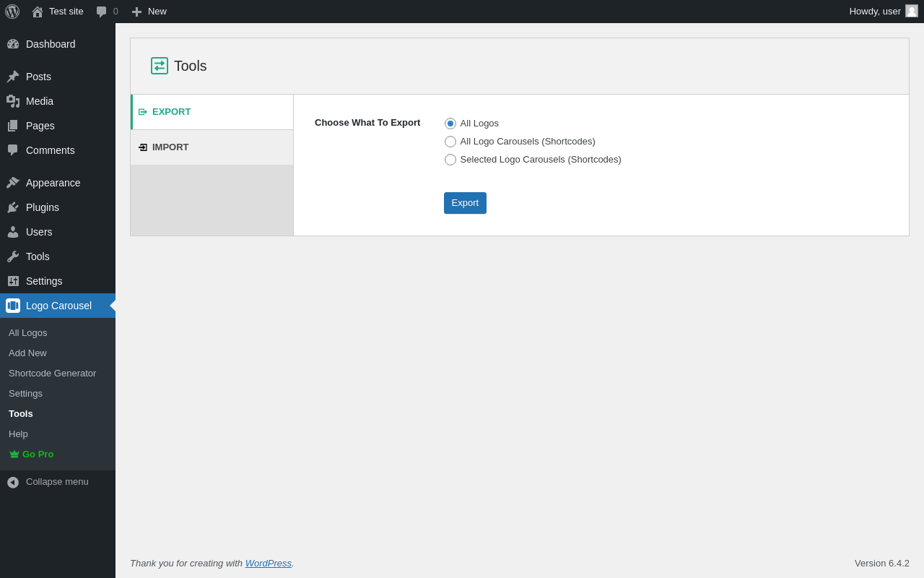Open the Posts menu
The image size is (924, 578).
point(58,77)
